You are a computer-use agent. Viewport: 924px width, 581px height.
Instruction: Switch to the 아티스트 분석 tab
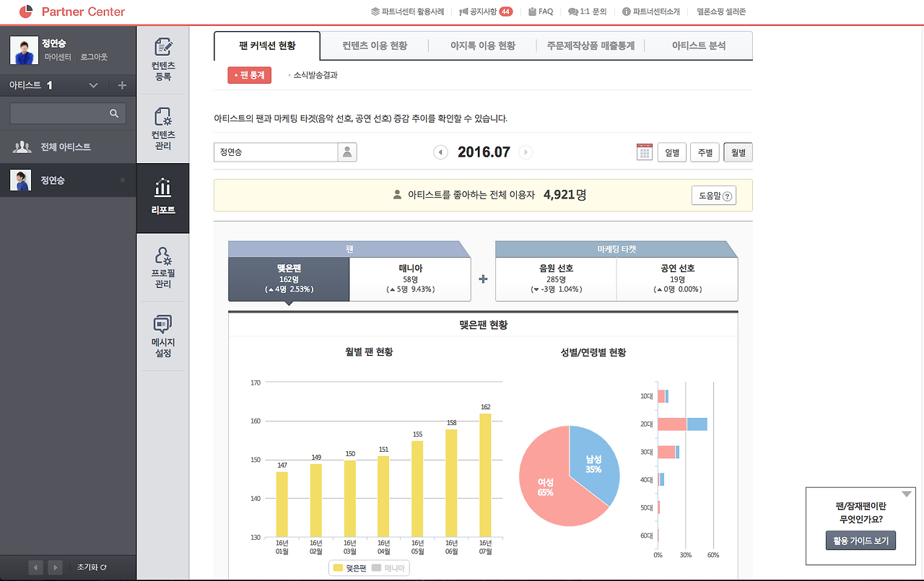coord(699,45)
